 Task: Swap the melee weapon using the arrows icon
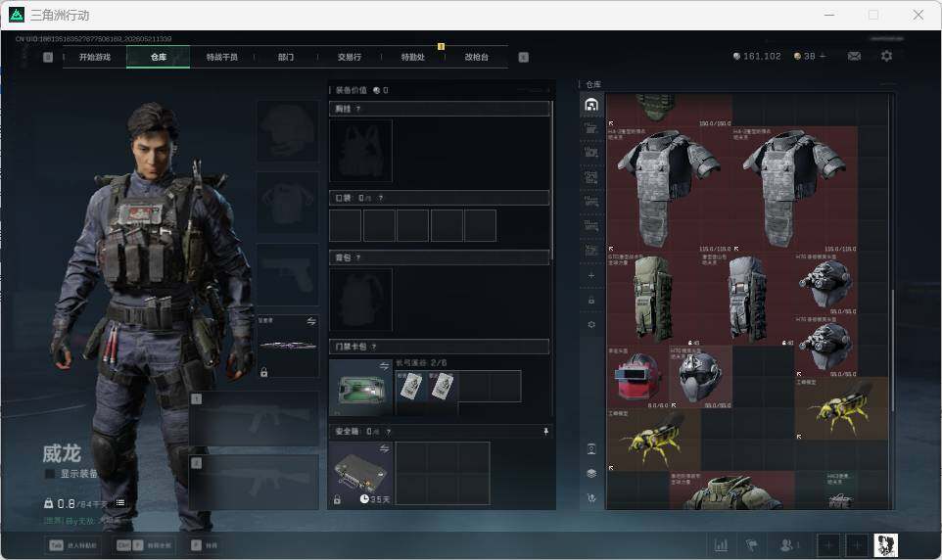[311, 321]
